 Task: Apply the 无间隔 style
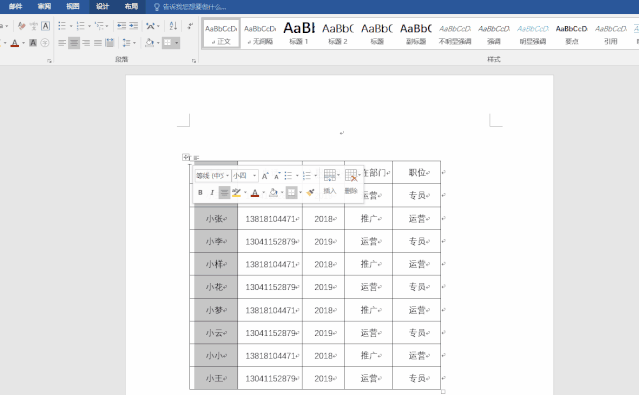pyautogui.click(x=260, y=34)
